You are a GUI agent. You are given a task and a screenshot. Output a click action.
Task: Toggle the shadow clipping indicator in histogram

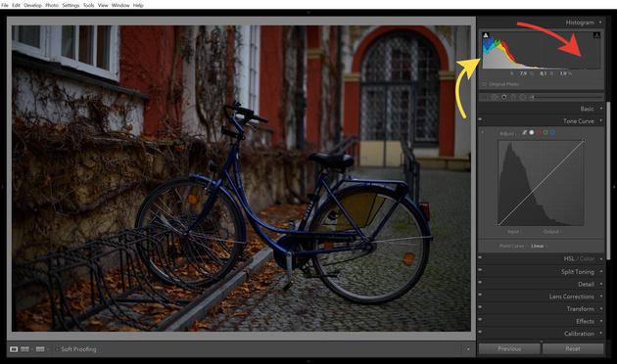pyautogui.click(x=486, y=35)
